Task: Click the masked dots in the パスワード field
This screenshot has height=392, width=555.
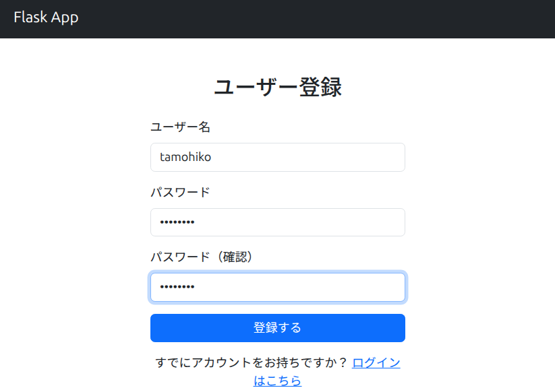Action: [x=177, y=222]
